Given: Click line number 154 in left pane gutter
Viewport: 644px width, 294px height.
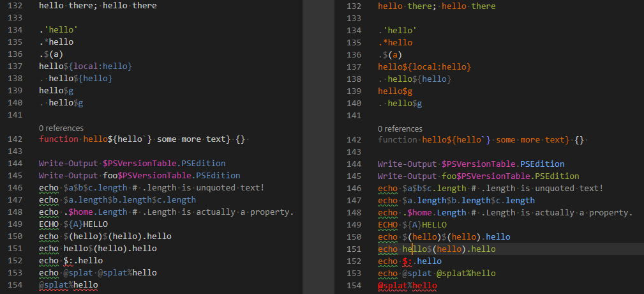Looking at the screenshot, I should click(x=15, y=284).
